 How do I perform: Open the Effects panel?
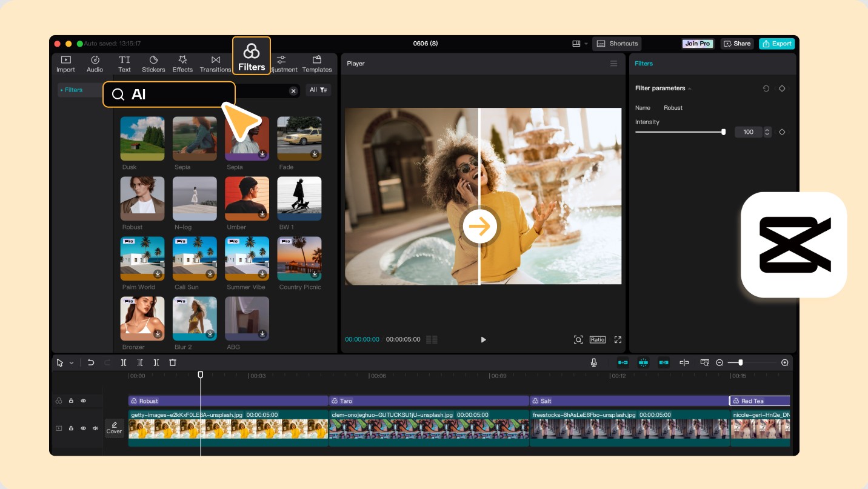pos(182,64)
